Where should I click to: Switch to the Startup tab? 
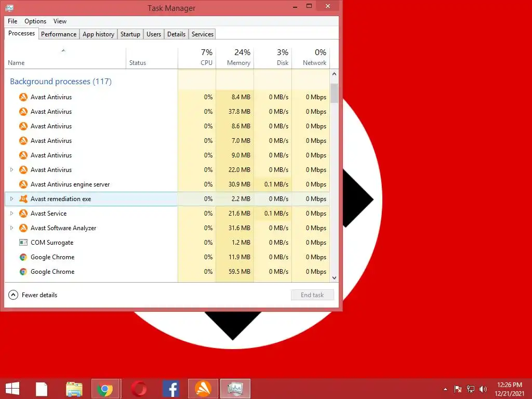[130, 34]
